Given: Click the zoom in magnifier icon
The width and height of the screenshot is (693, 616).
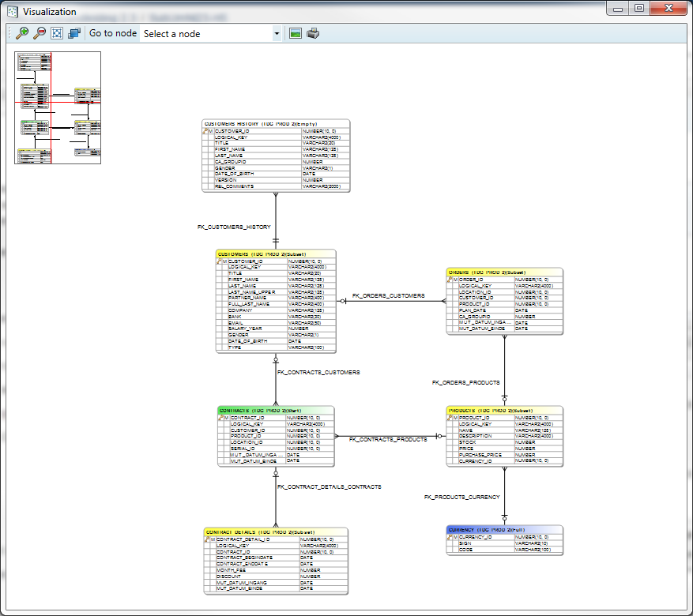Looking at the screenshot, I should [x=22, y=33].
